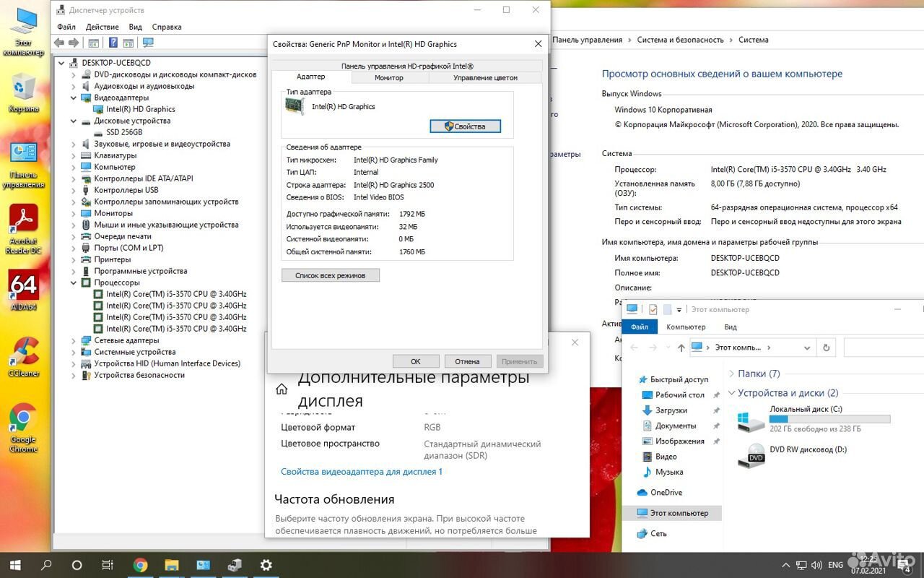Viewport: 924px width, 578px height.
Task: Open Файл menu in Device Manager
Action: pos(66,27)
